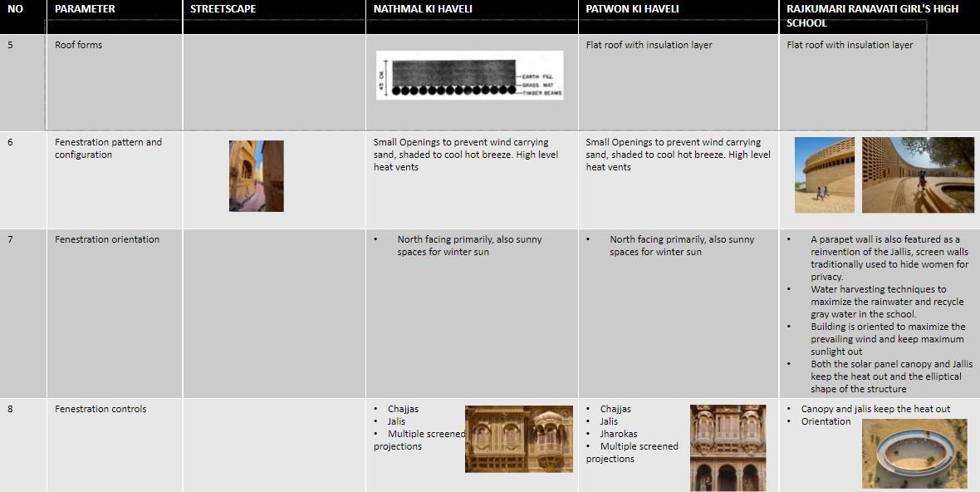
Task: Click Patwon 'Multiple screened projections' bullet
Action: click(632, 453)
